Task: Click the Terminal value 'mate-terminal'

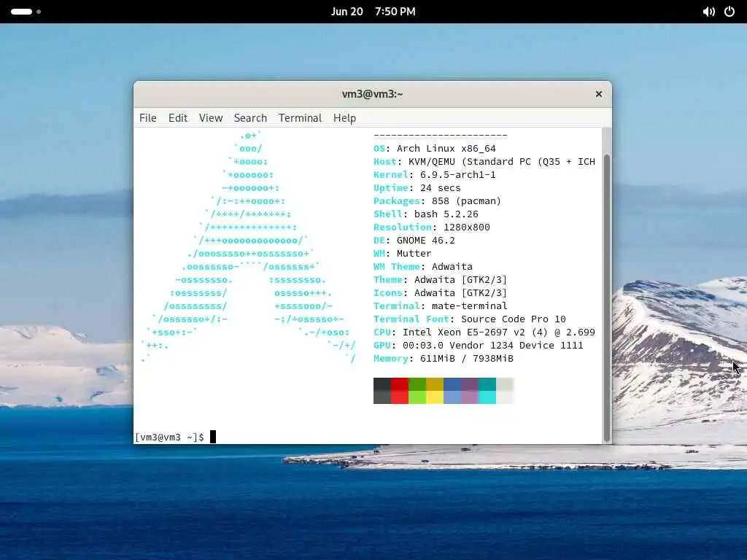Action: [469, 306]
